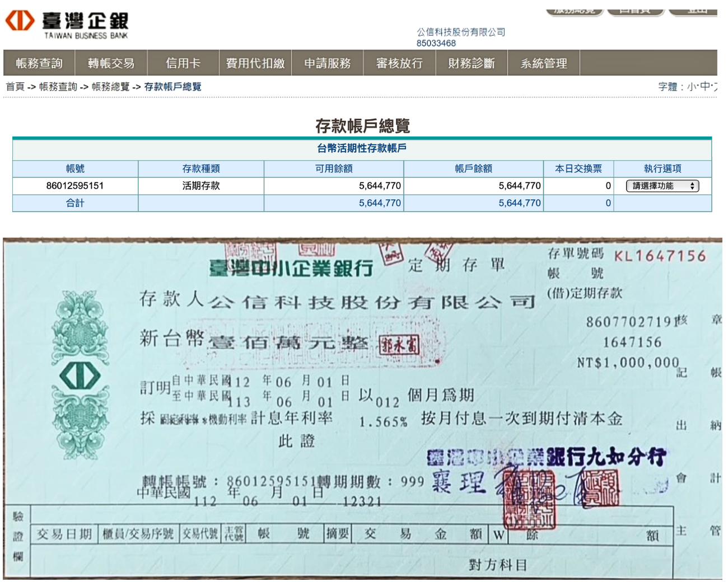Open the 帳務查詢 menu
The height and width of the screenshot is (582, 728).
[x=39, y=63]
